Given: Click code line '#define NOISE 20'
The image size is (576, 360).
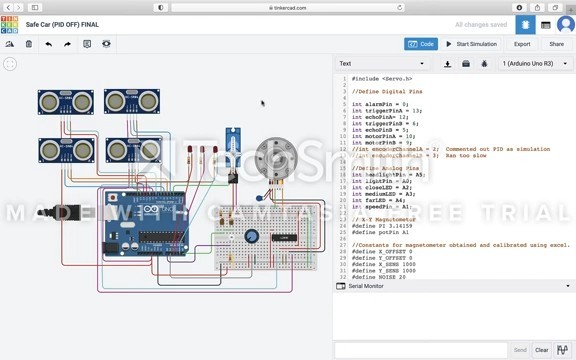Looking at the screenshot, I should pos(379,277).
